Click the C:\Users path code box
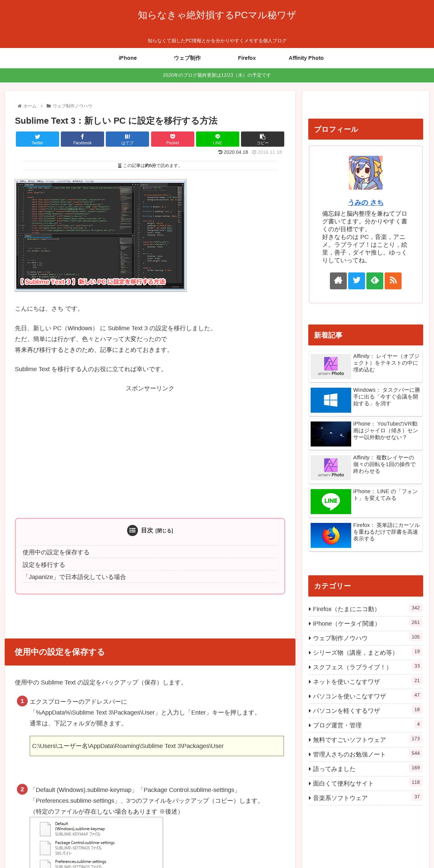Image resolution: width=434 pixels, height=868 pixels. click(x=157, y=746)
